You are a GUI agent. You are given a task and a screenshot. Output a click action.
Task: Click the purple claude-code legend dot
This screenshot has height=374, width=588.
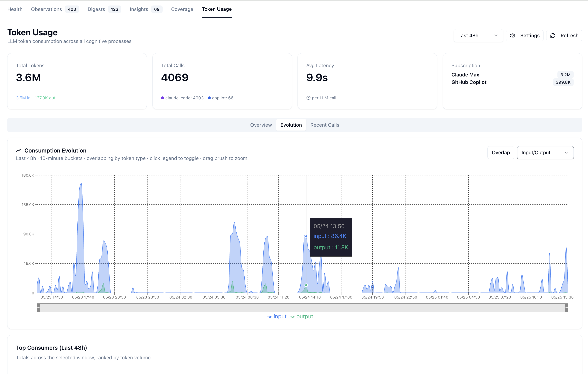162,98
